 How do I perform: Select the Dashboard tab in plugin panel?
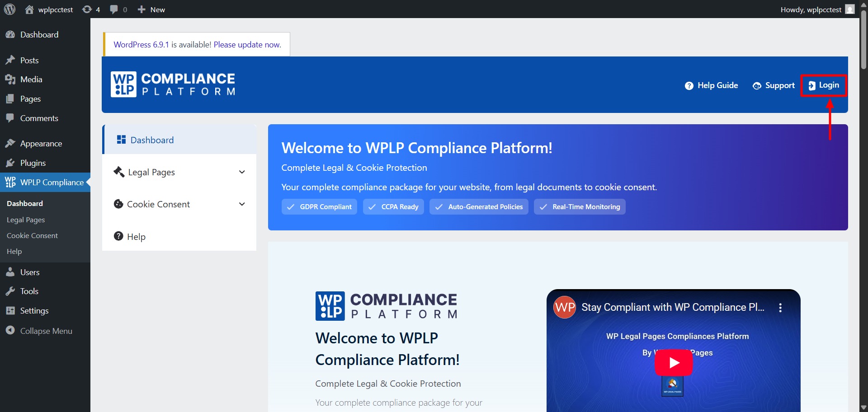(152, 140)
